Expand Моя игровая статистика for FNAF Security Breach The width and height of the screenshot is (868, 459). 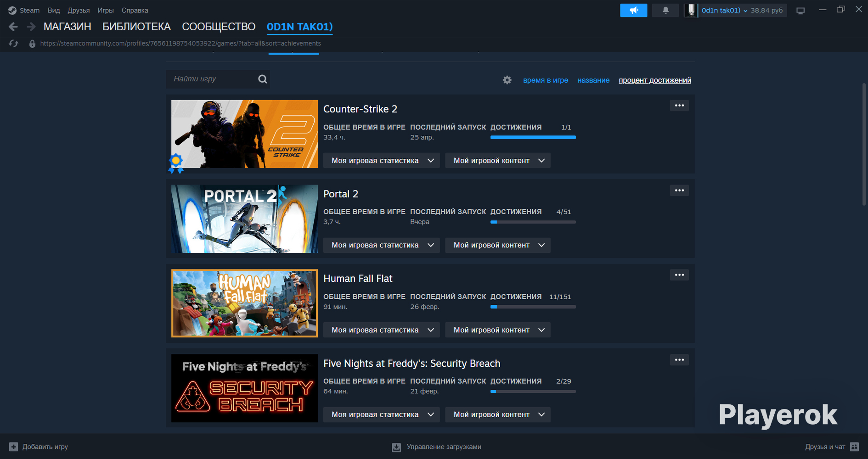(x=382, y=414)
